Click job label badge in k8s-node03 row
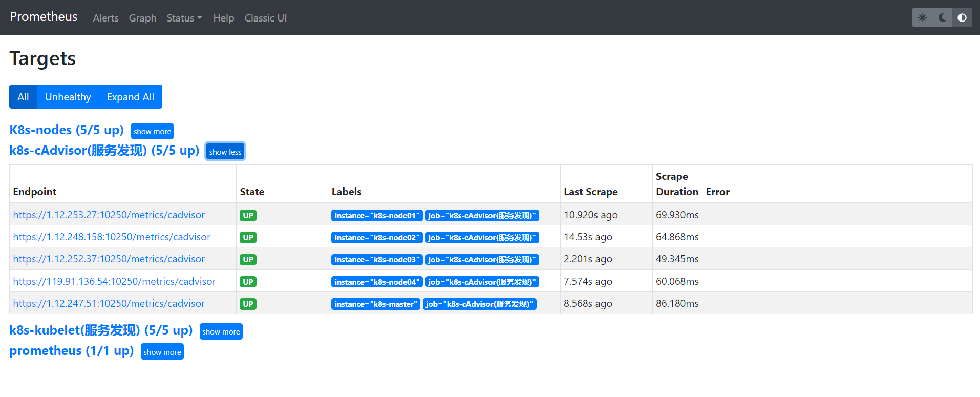 482,259
